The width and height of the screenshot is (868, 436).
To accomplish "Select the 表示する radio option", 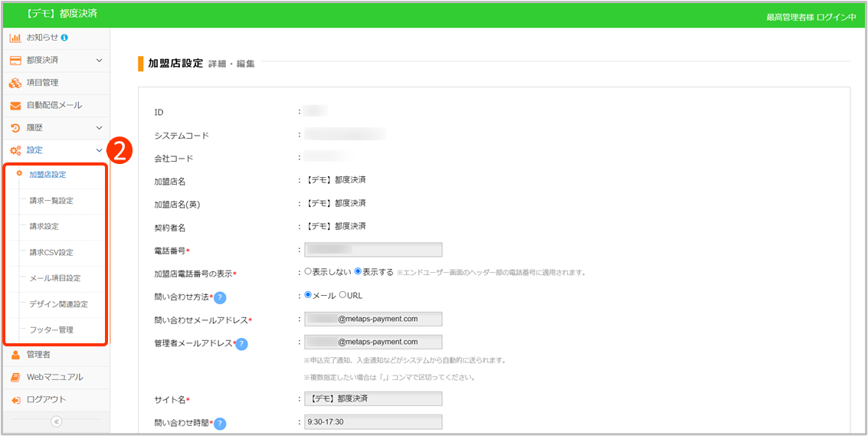I will [358, 271].
